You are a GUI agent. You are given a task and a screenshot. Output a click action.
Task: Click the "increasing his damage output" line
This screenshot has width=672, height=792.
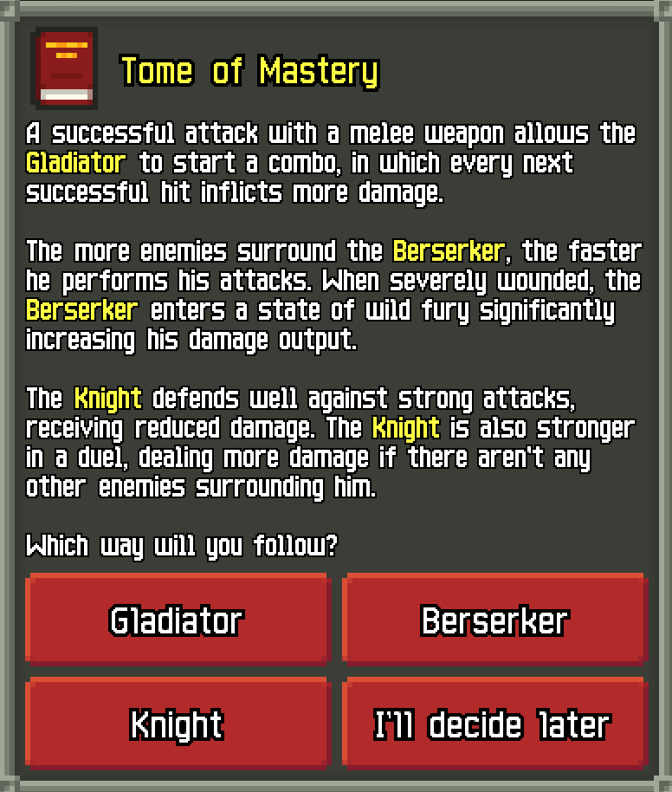point(191,340)
